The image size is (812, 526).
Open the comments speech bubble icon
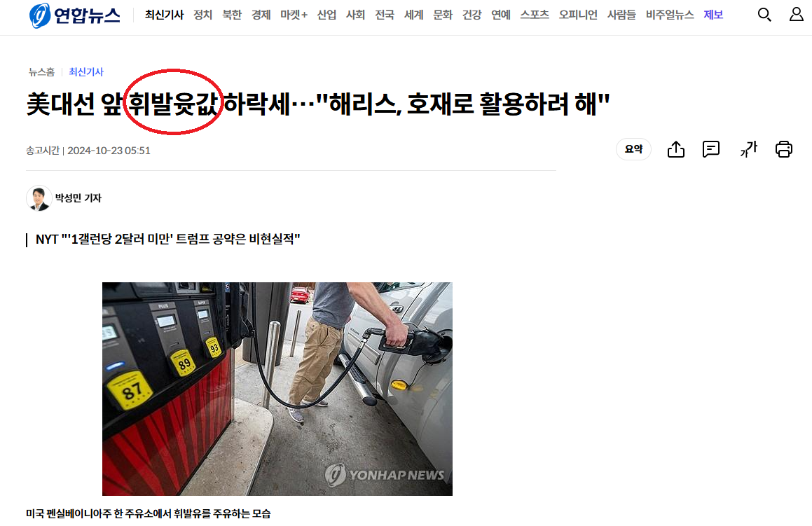(x=711, y=149)
